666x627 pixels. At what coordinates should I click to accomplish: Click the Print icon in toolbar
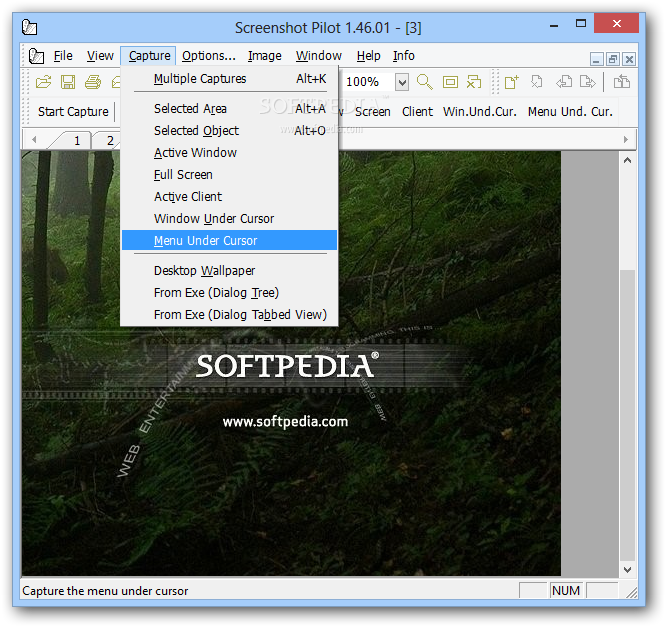click(93, 82)
